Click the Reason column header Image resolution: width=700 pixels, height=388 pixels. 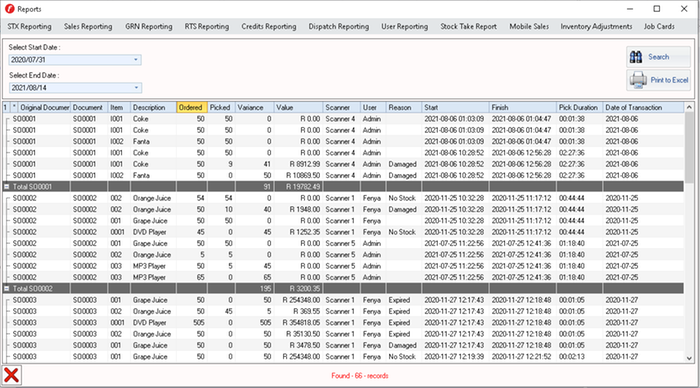404,107
